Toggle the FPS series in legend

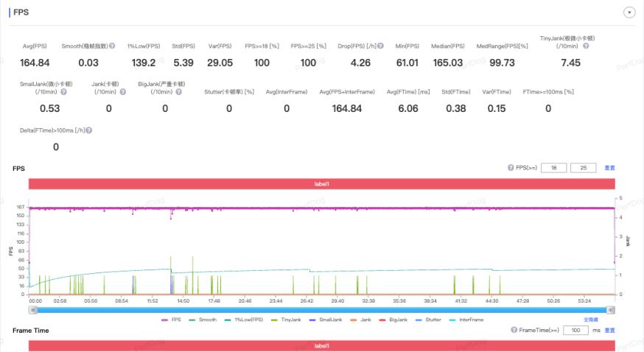point(171,320)
